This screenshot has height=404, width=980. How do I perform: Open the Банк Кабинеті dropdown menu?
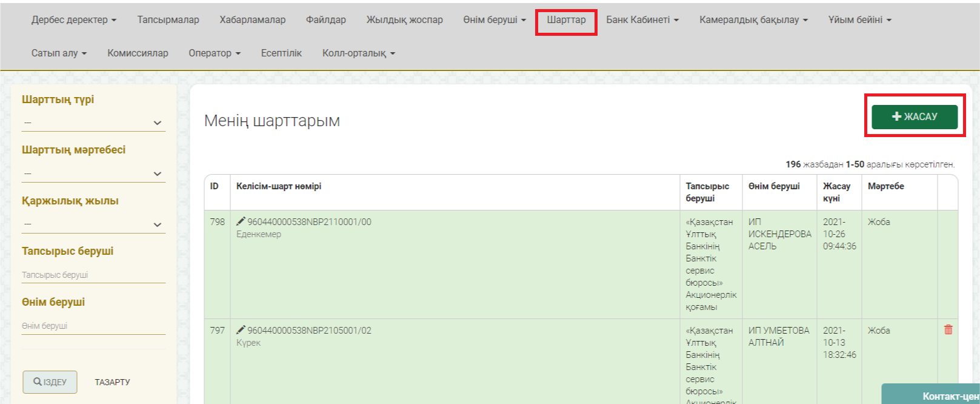(x=642, y=20)
